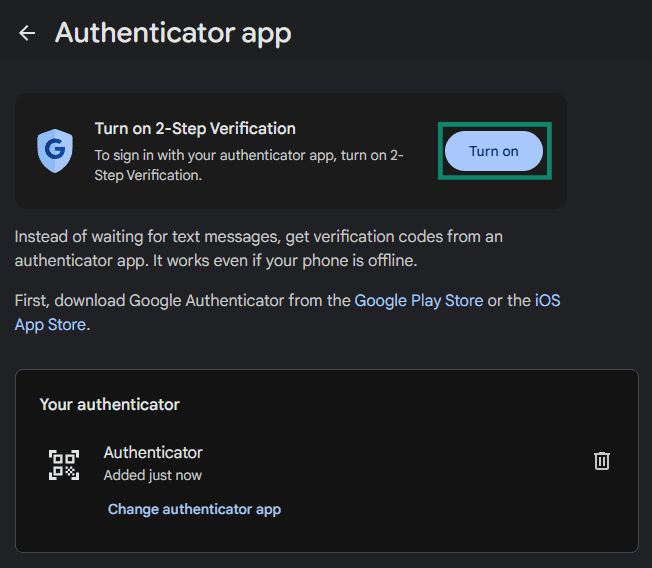652x568 pixels.
Task: Click the Google shield icon
Action: [x=55, y=151]
